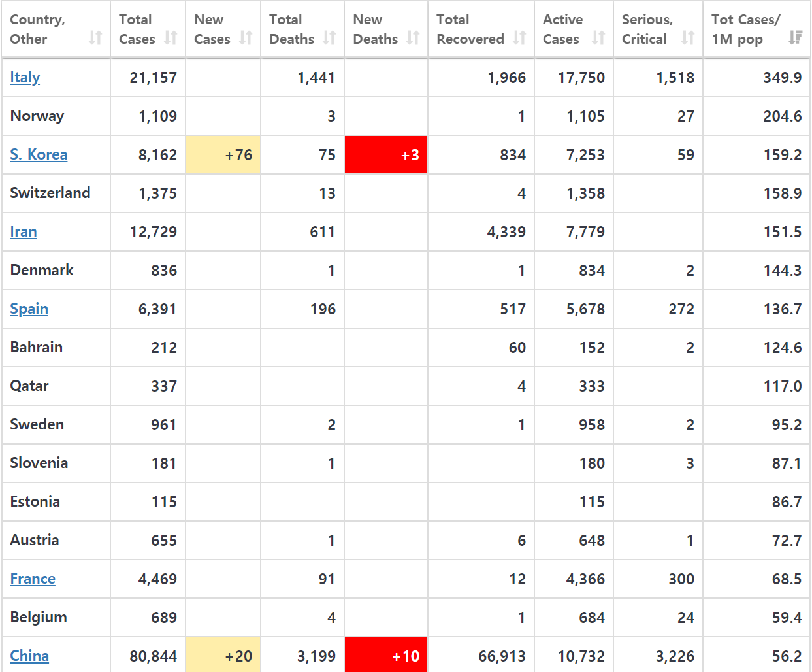The image size is (812, 672).
Task: Click the Slovenia row name
Action: 39,463
